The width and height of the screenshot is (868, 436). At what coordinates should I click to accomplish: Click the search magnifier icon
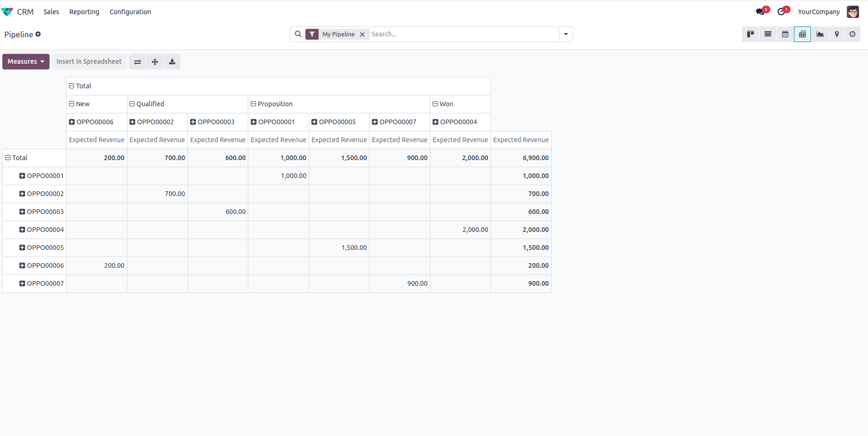coord(298,34)
